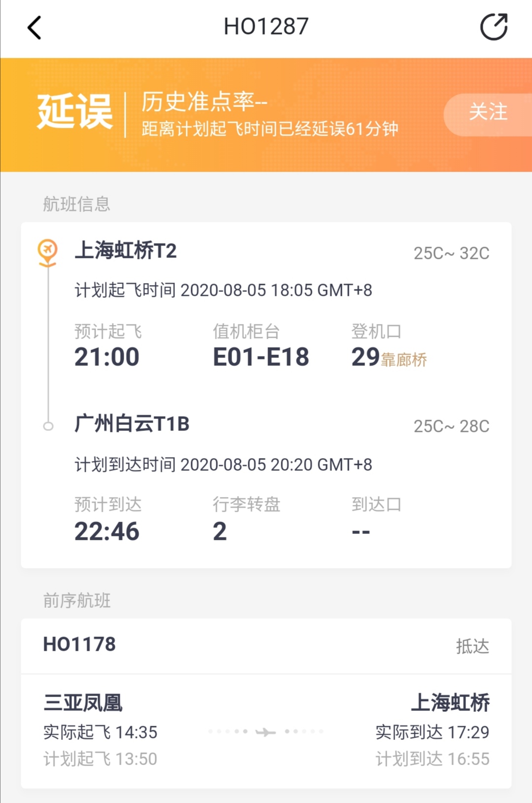This screenshot has width=532, height=803.
Task: Select 广州白云T1B arrival airport
Action: (132, 423)
